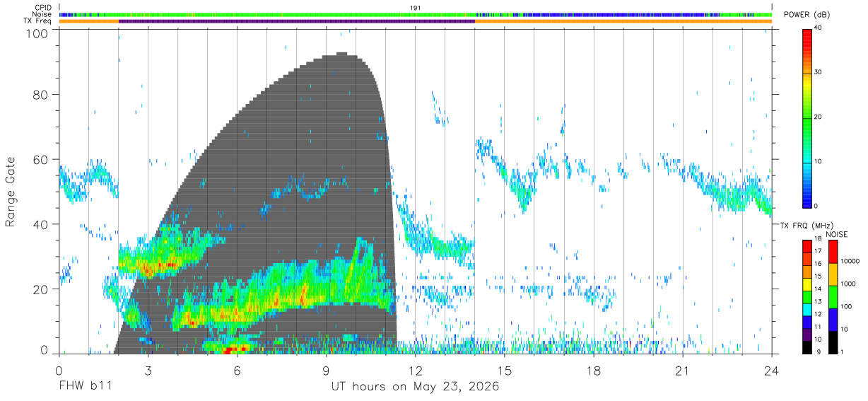Click the purple segment of the TX Freq strip
The image size is (868, 401).
[297, 21]
